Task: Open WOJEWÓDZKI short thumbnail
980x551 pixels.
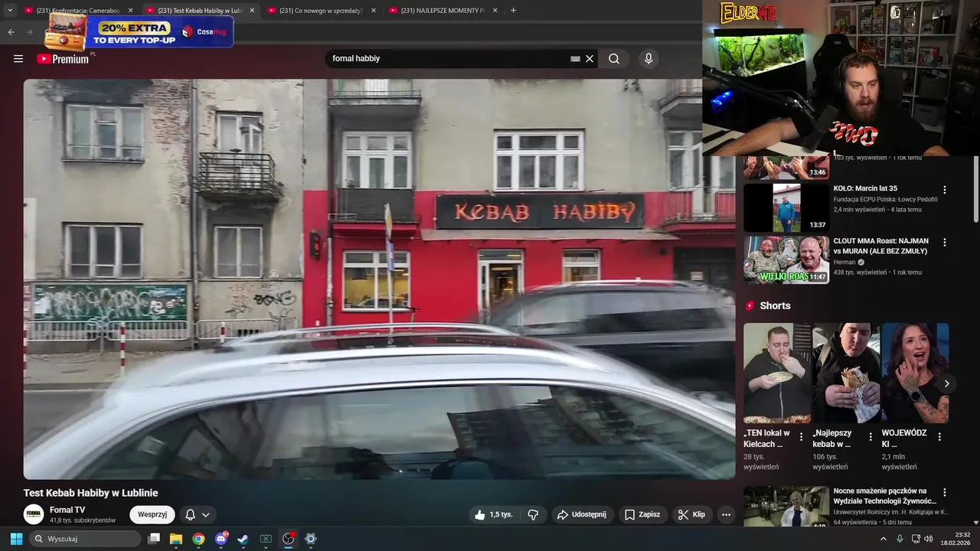Action: (915, 373)
